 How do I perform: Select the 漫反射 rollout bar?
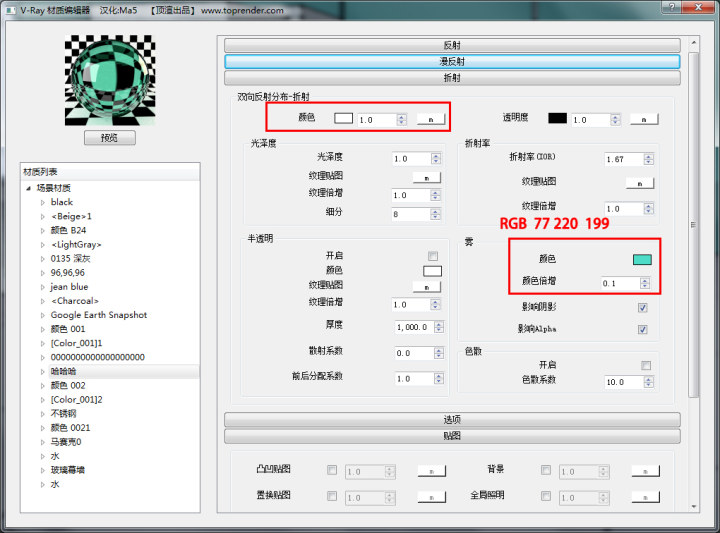[x=452, y=62]
